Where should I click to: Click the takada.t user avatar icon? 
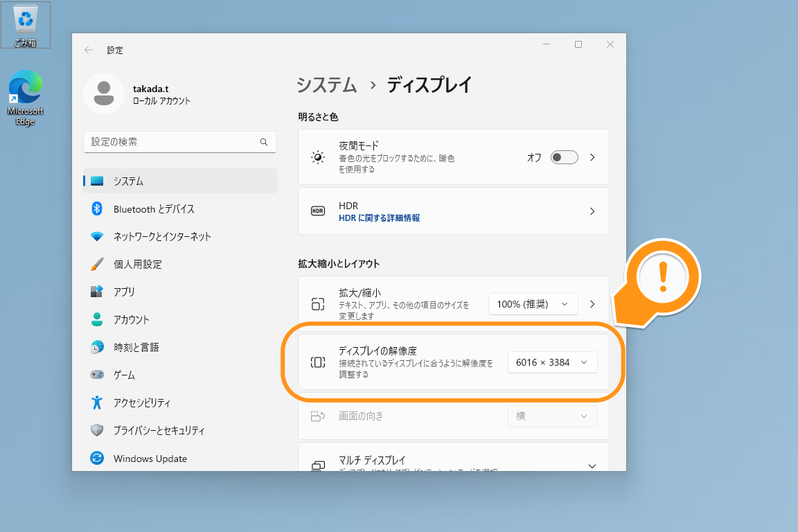pos(104,94)
